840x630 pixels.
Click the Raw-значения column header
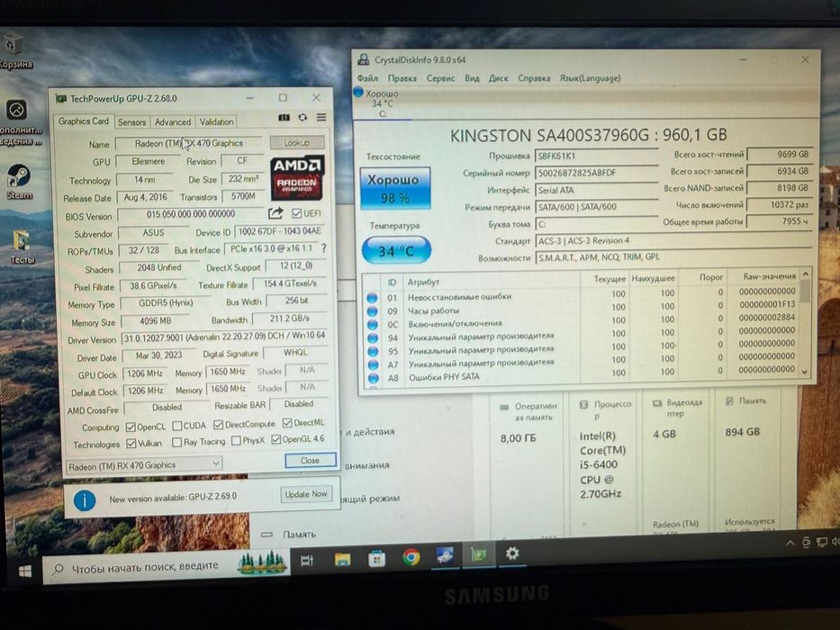pos(769,276)
